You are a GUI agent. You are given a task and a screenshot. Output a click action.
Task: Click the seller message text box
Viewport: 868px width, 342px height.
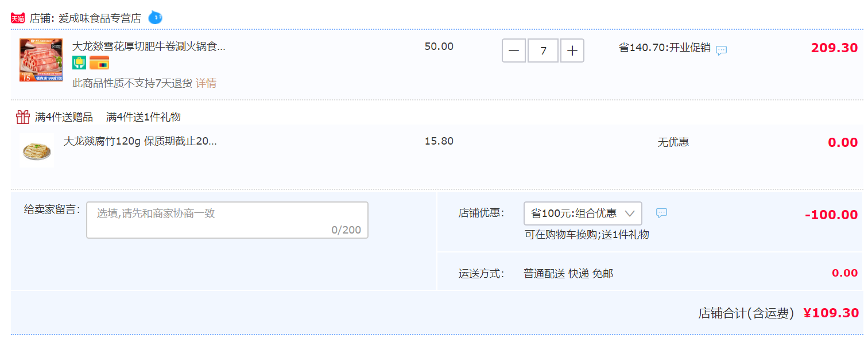[227, 220]
